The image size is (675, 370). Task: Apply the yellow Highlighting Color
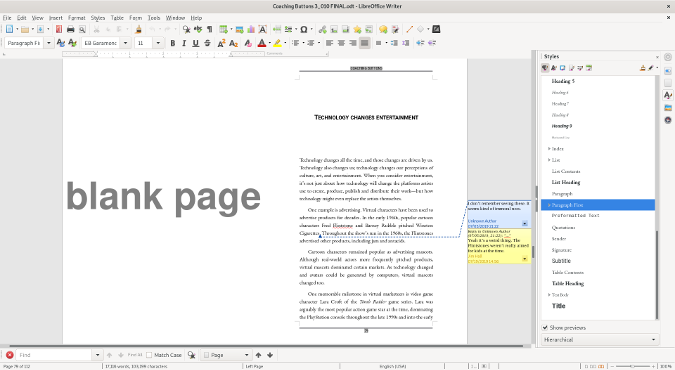[278, 43]
